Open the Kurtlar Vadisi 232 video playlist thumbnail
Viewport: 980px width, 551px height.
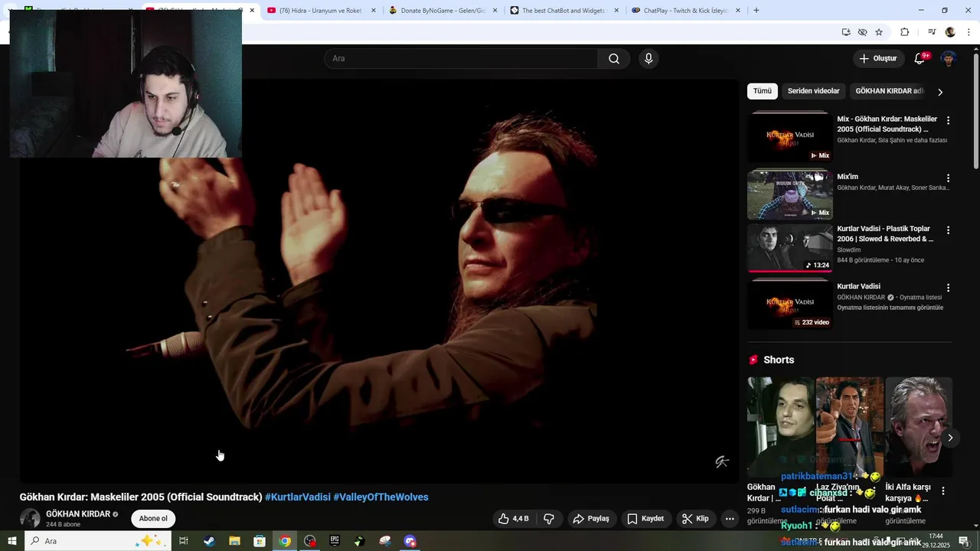pyautogui.click(x=790, y=305)
